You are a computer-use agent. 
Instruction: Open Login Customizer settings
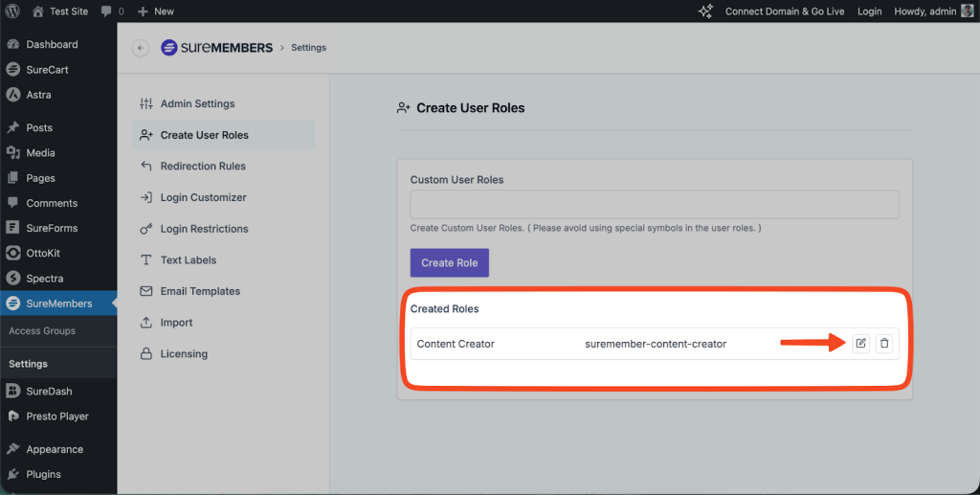click(x=203, y=198)
